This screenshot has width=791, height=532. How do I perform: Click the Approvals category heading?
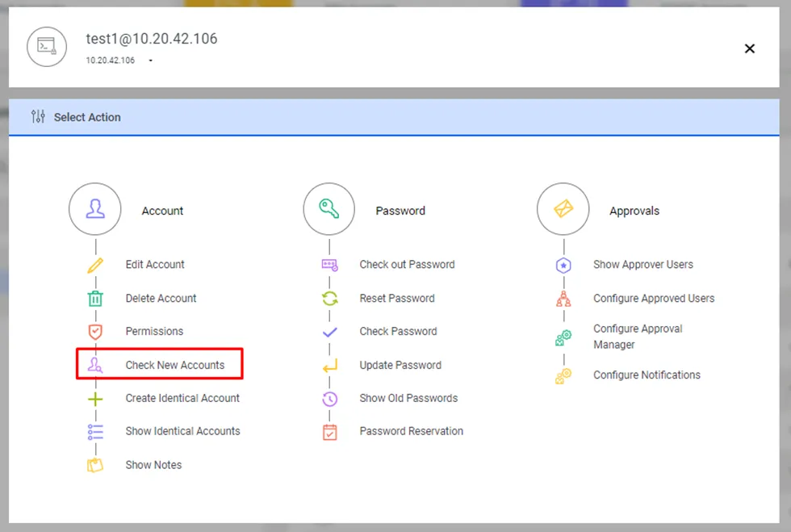click(x=634, y=211)
